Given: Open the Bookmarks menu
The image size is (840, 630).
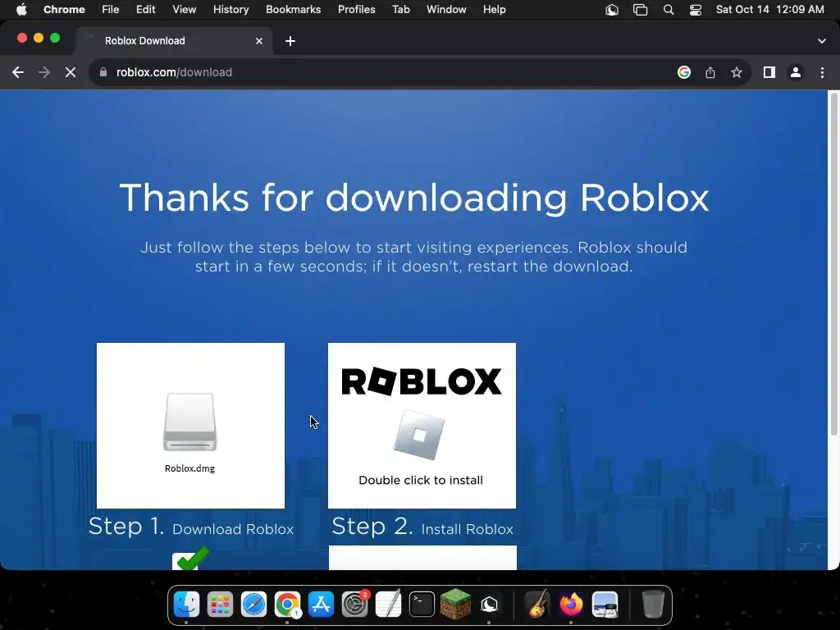Looking at the screenshot, I should point(294,10).
